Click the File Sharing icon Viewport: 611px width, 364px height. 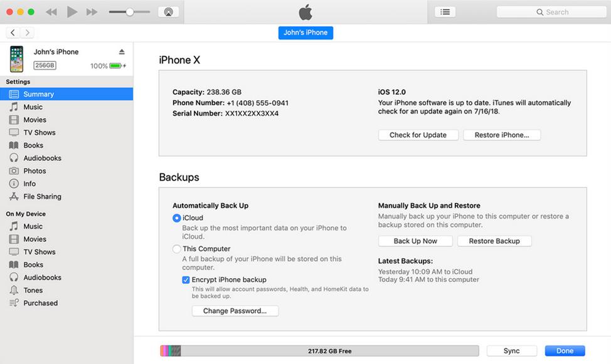[x=14, y=196]
